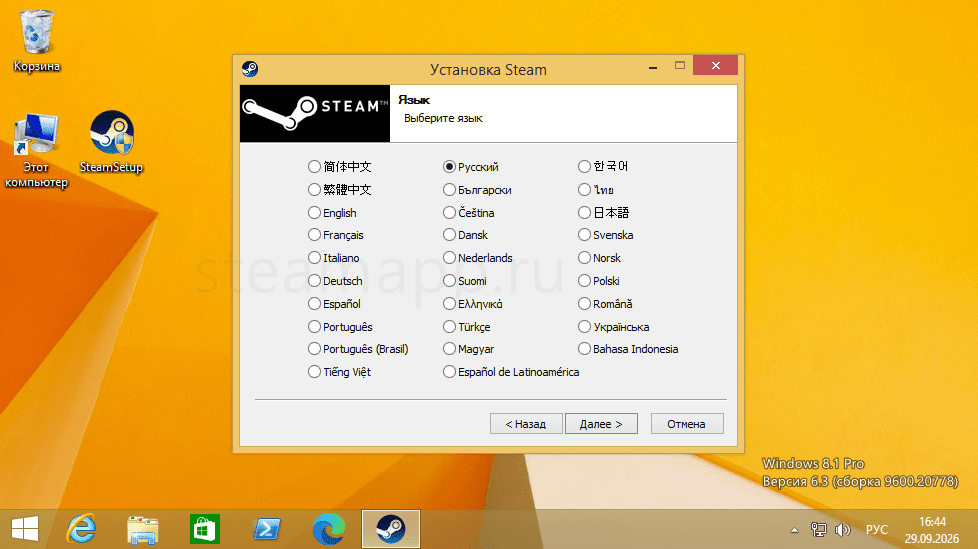Select Этот компьютер desktop icon

36,150
